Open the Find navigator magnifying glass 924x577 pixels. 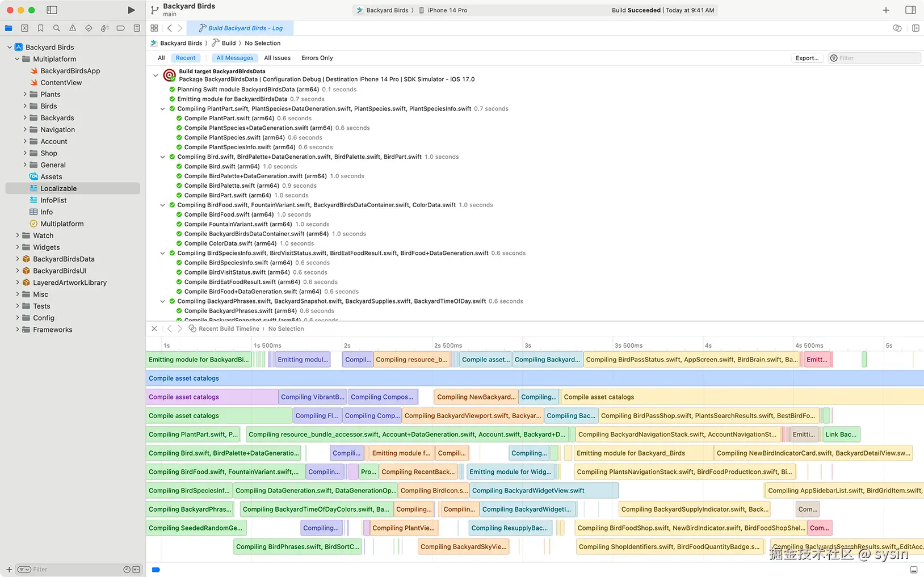pos(56,28)
